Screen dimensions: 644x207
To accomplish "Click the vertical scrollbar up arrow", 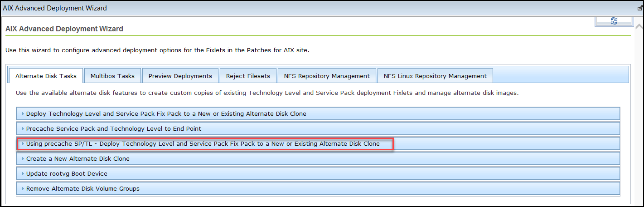I will (x=639, y=26).
